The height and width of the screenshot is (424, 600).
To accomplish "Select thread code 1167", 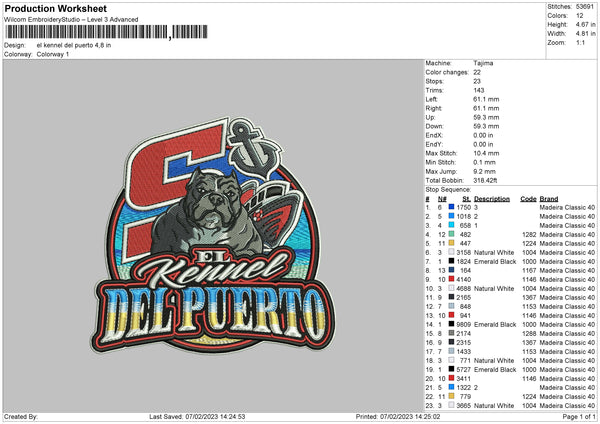I will pos(529,270).
